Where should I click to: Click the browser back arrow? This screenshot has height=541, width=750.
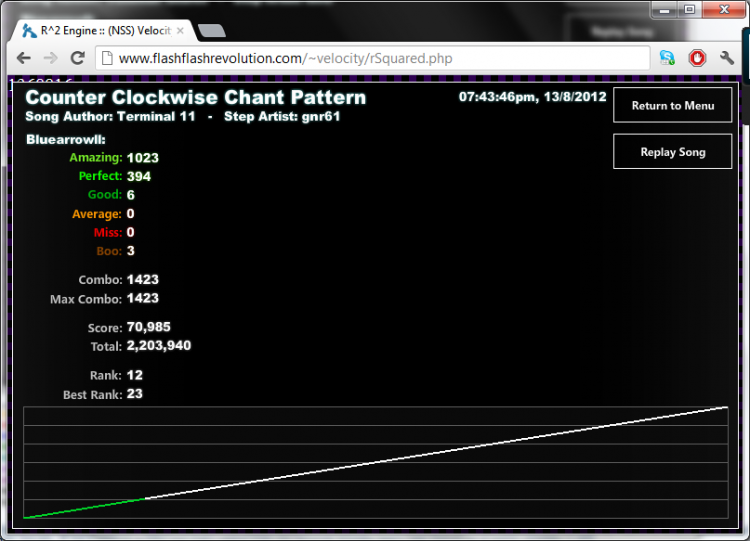pos(23,58)
